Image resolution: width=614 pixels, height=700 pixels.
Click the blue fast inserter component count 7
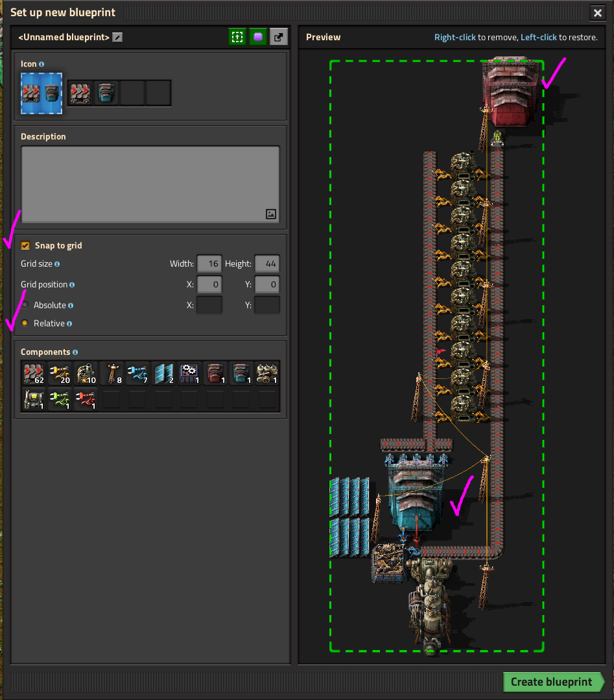tap(137, 374)
